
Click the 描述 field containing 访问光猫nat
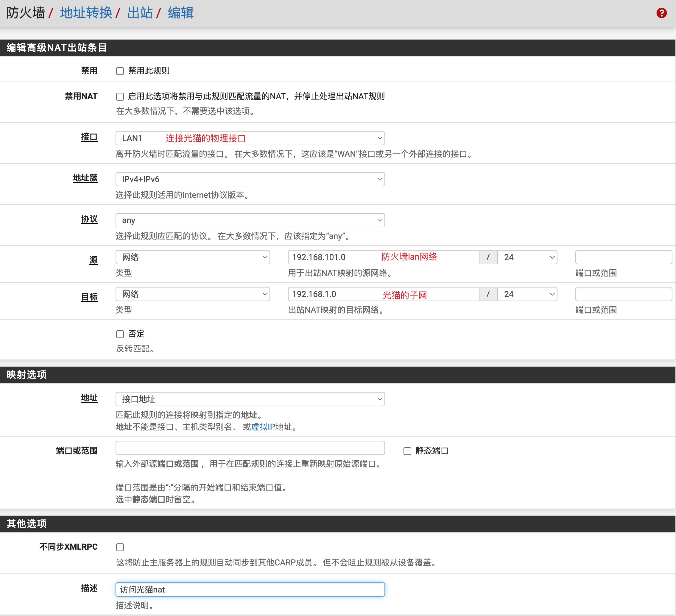250,590
